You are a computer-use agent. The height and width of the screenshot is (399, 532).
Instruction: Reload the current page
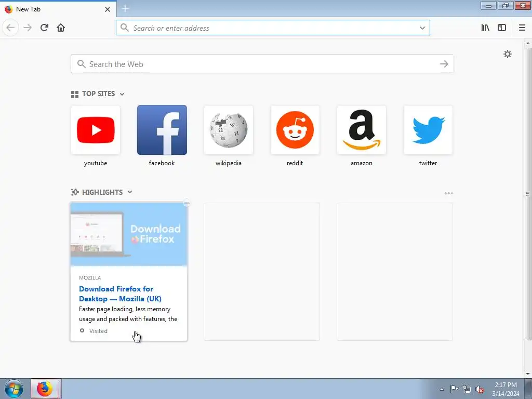pos(44,28)
